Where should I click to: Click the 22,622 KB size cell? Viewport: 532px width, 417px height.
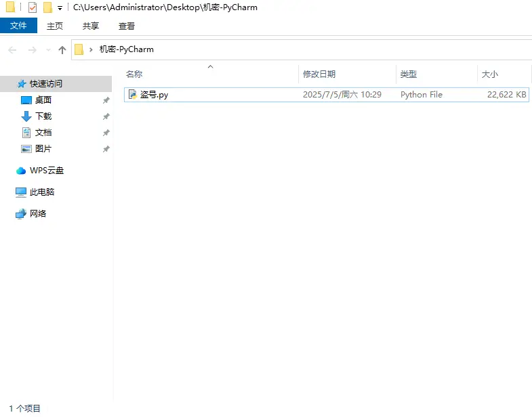[x=506, y=95]
